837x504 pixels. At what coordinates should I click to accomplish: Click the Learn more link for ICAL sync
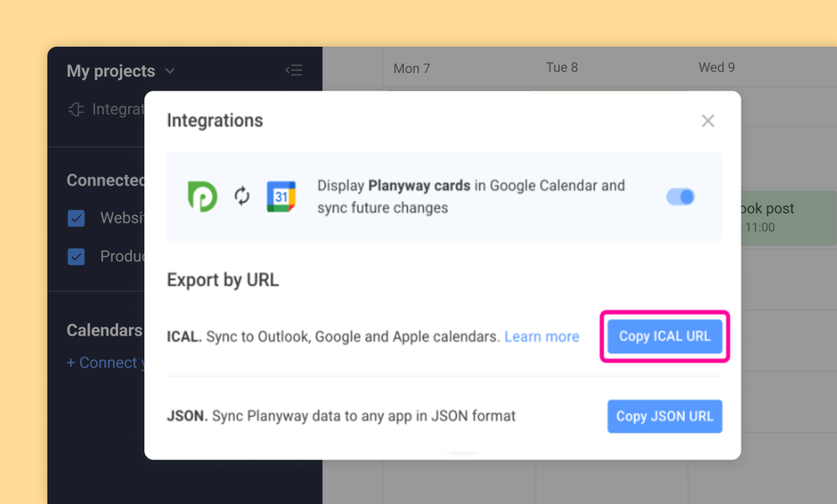point(541,336)
